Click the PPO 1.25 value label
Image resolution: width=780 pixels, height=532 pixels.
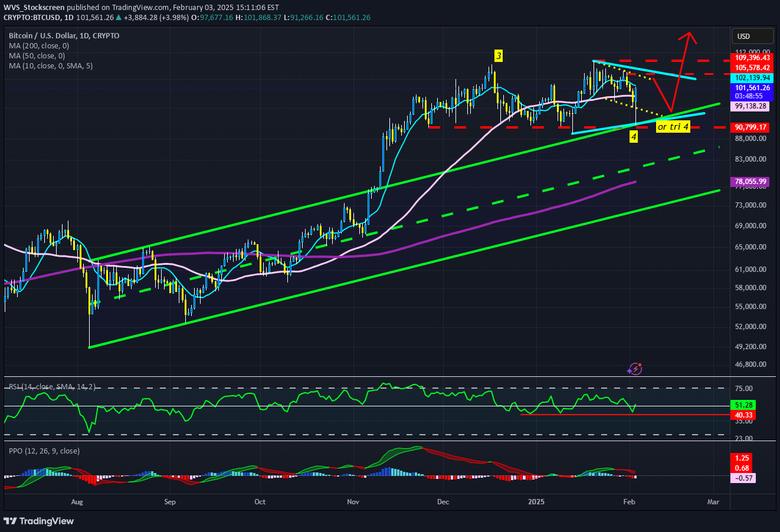pyautogui.click(x=743, y=458)
